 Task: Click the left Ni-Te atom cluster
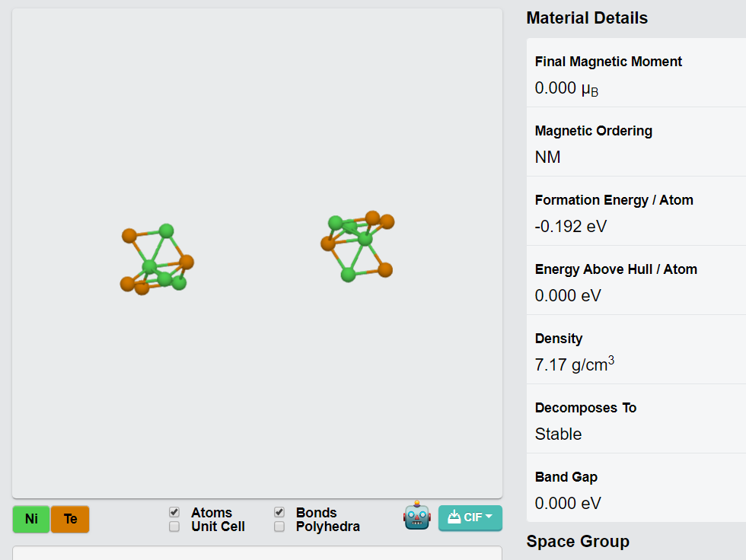[x=157, y=259]
